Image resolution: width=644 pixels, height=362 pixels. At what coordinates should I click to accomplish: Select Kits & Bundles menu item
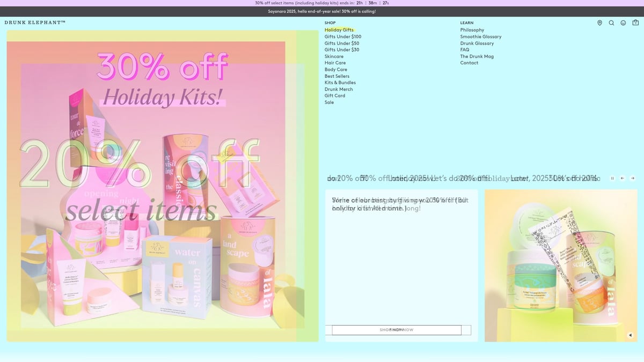pos(340,83)
